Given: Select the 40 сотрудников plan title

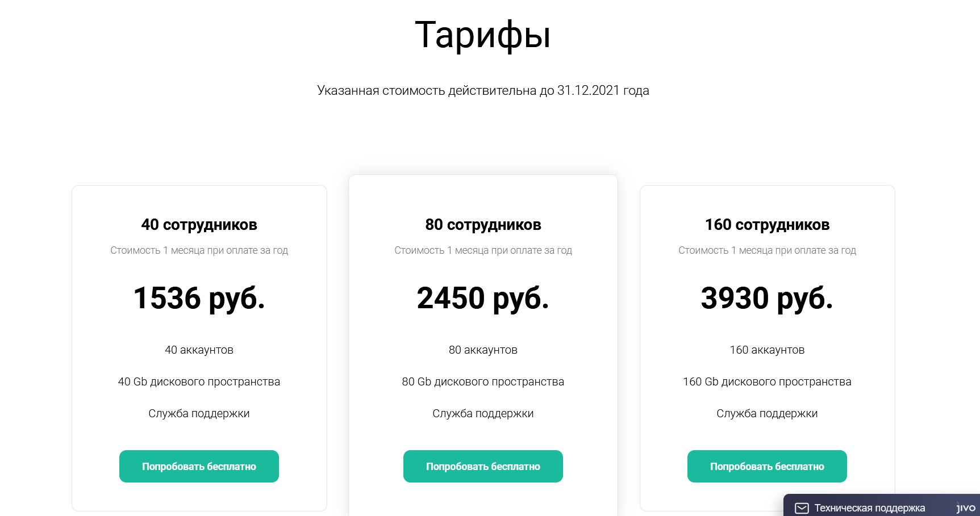Looking at the screenshot, I should (199, 225).
